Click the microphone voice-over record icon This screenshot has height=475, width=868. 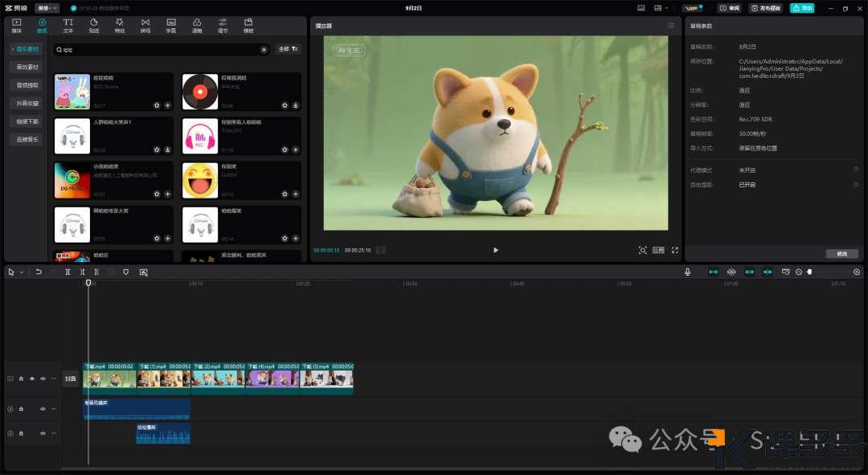(688, 272)
